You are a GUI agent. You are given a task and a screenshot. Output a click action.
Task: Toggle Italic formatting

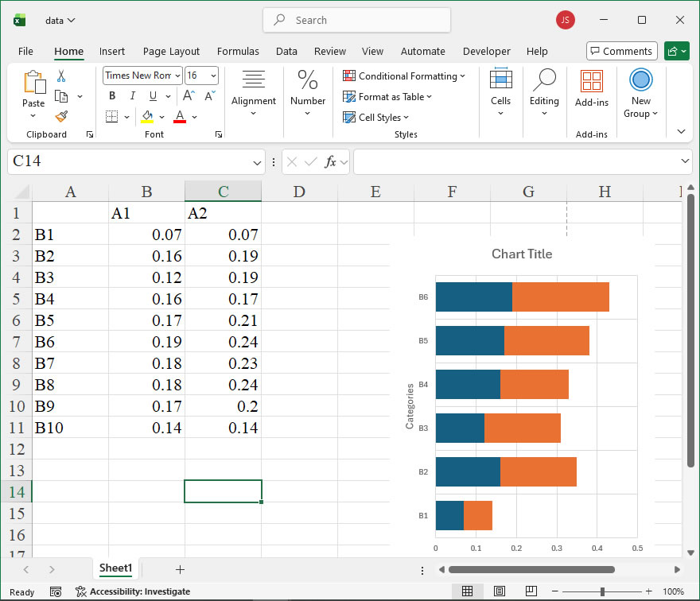click(132, 96)
